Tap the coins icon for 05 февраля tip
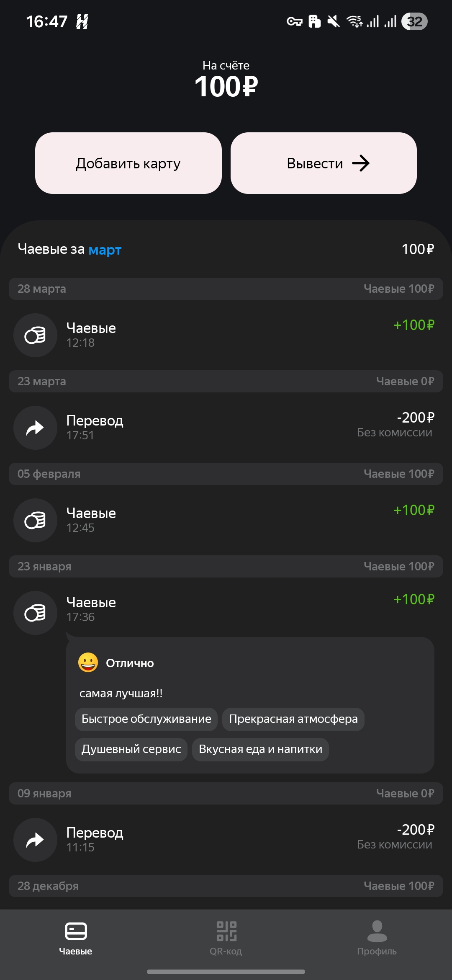The height and width of the screenshot is (980, 452). tap(35, 521)
